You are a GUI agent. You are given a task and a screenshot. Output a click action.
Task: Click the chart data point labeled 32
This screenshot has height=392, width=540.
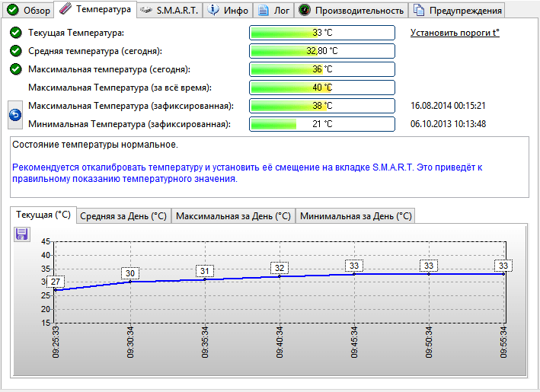tap(280, 276)
